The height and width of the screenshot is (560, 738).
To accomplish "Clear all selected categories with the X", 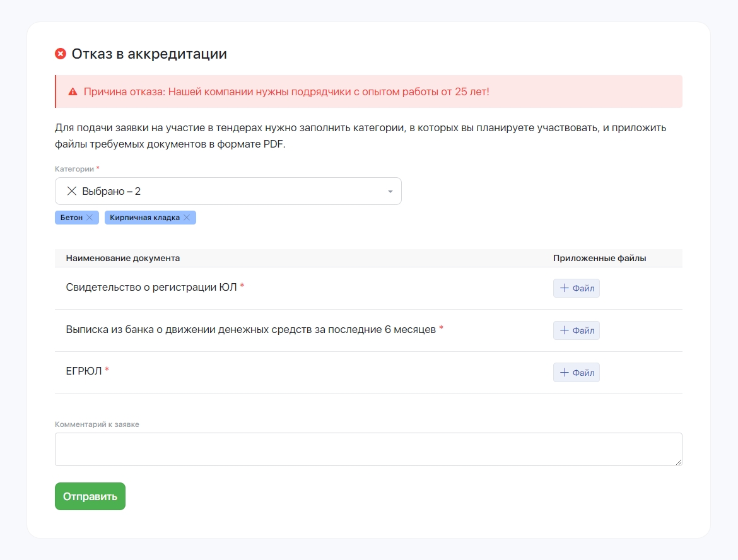I will coord(71,191).
